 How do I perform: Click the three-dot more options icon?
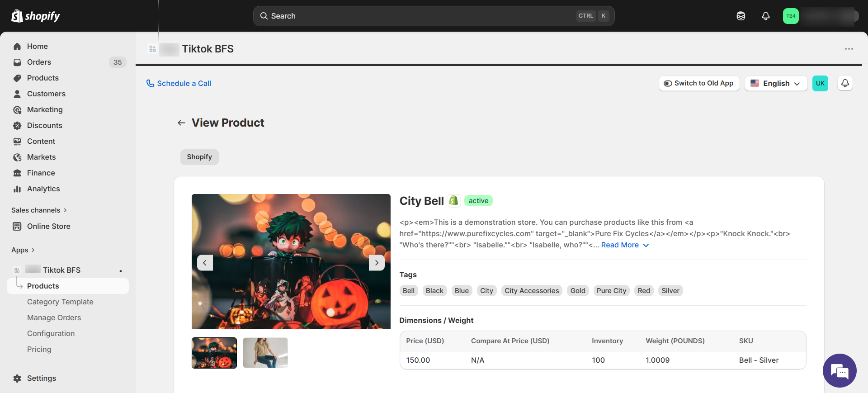(x=849, y=49)
